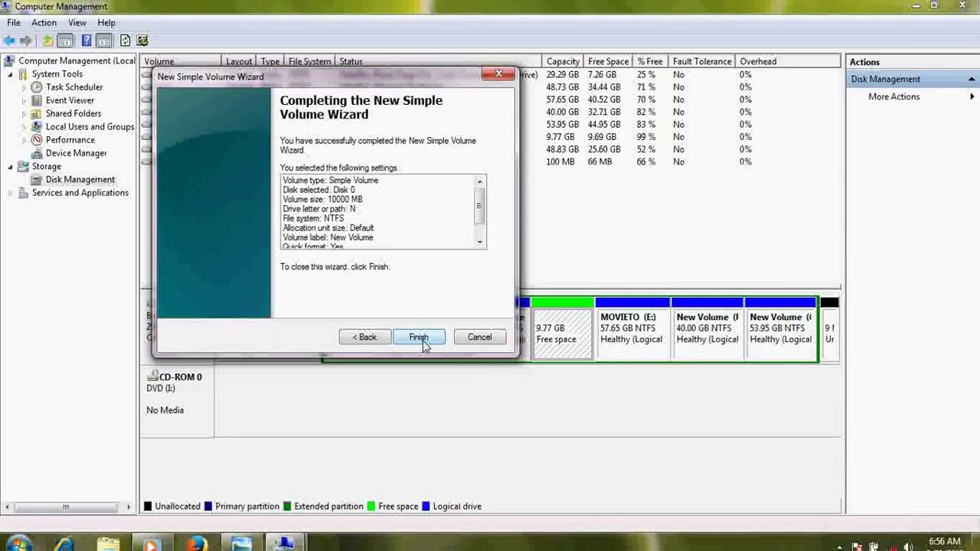The height and width of the screenshot is (551, 980).
Task: Select the Event Viewer tree item
Action: tap(70, 100)
